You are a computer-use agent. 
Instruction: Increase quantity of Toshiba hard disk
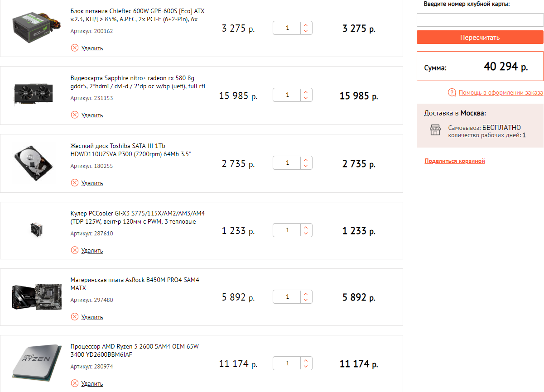click(x=306, y=160)
